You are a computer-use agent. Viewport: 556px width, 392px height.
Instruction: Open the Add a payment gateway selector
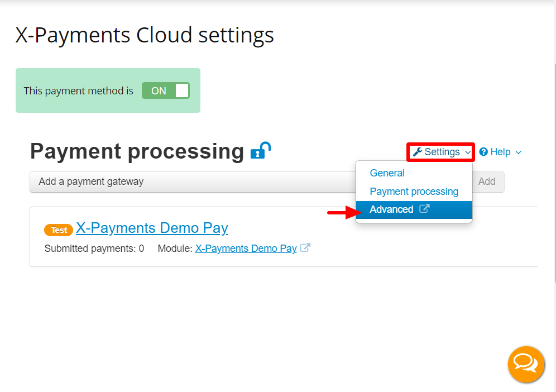pyautogui.click(x=193, y=181)
